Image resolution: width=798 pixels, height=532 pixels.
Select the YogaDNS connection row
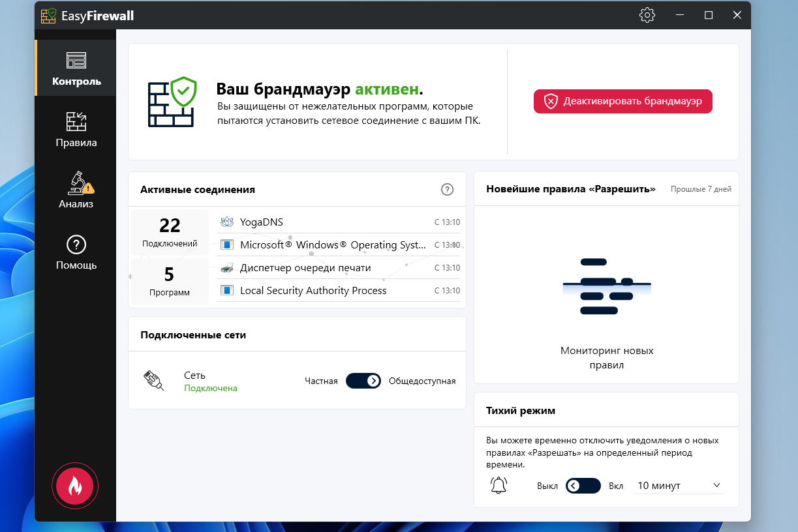339,222
